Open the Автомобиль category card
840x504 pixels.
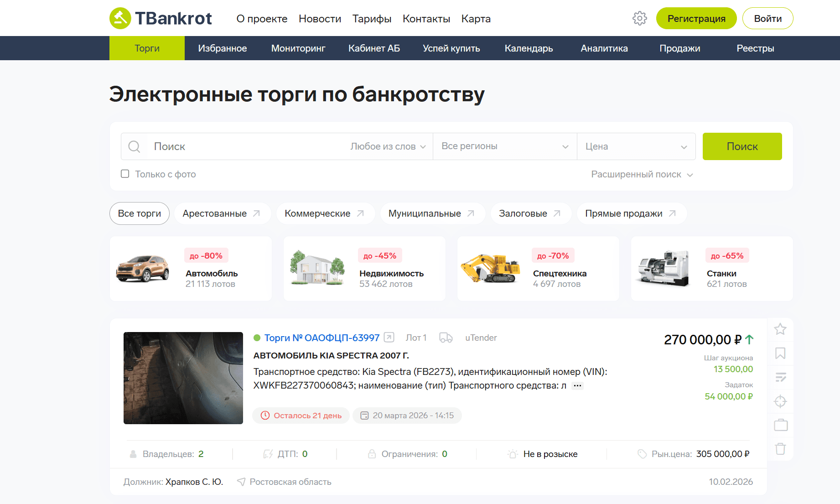(x=191, y=269)
